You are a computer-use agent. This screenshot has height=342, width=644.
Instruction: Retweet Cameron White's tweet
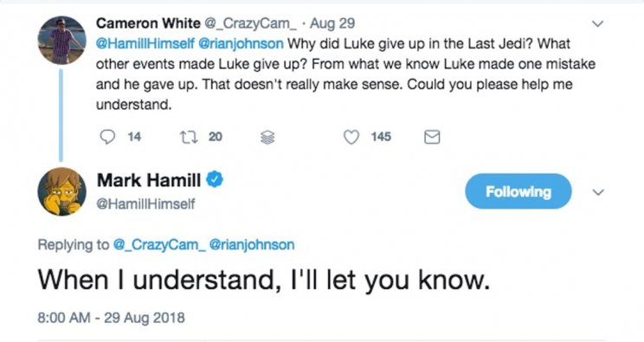click(x=189, y=137)
